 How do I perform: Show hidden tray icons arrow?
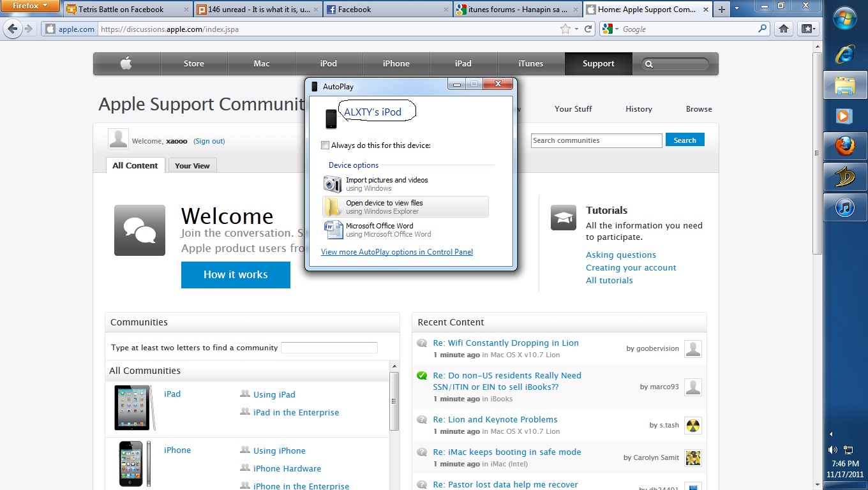830,434
